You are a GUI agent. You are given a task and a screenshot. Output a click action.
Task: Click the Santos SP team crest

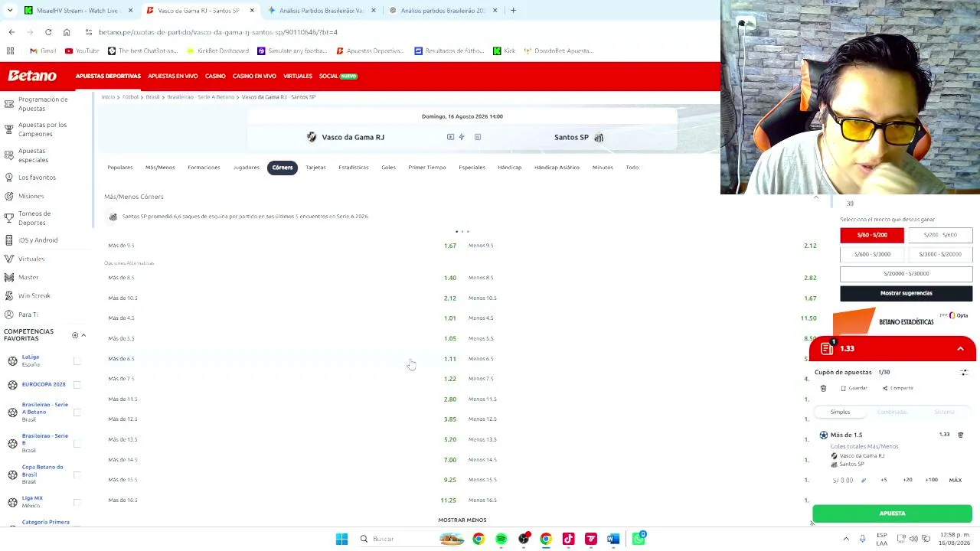tap(599, 138)
